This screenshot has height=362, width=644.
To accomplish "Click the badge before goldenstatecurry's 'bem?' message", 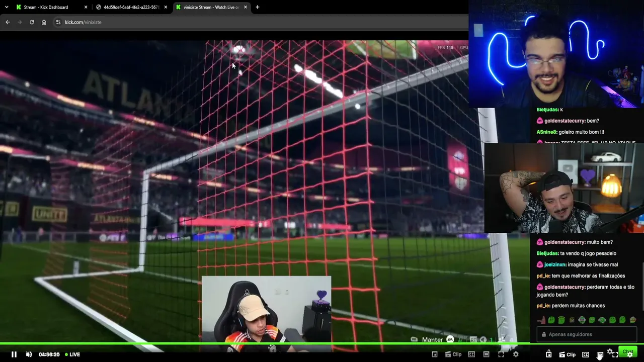I will click(x=540, y=121).
